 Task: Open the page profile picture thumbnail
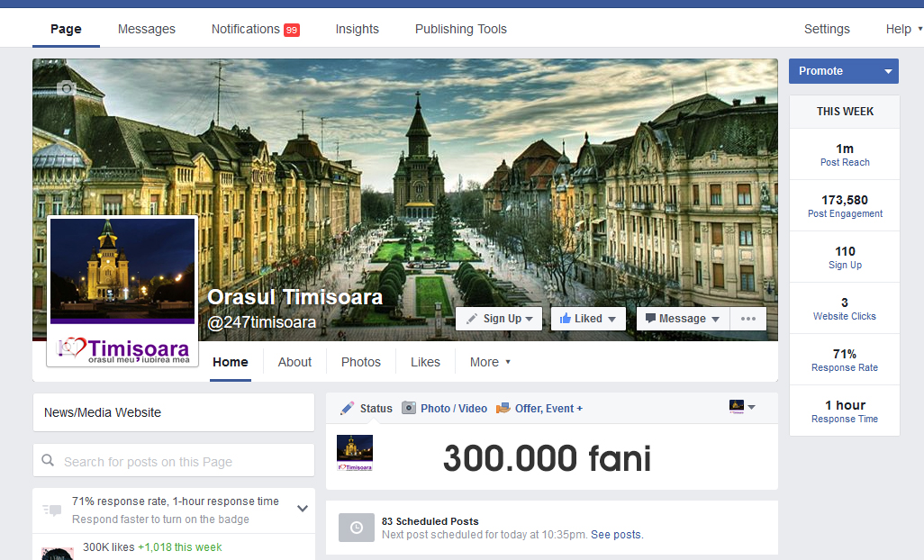pyautogui.click(x=122, y=290)
